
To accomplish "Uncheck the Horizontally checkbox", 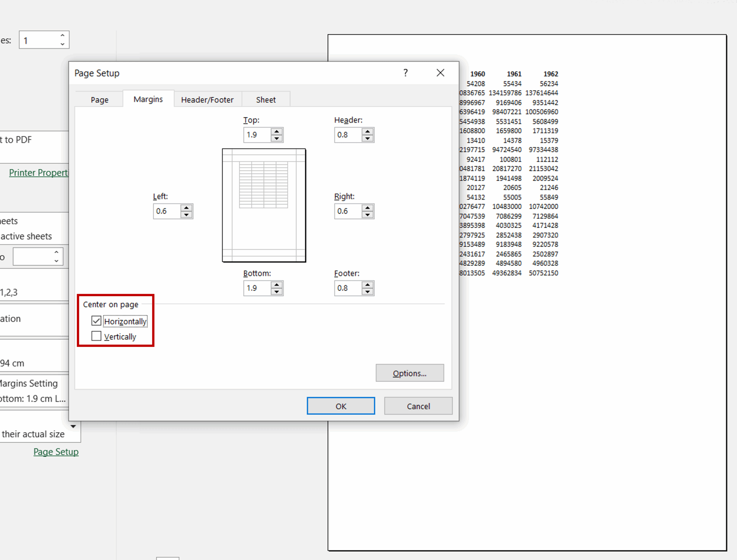I will pyautogui.click(x=96, y=321).
